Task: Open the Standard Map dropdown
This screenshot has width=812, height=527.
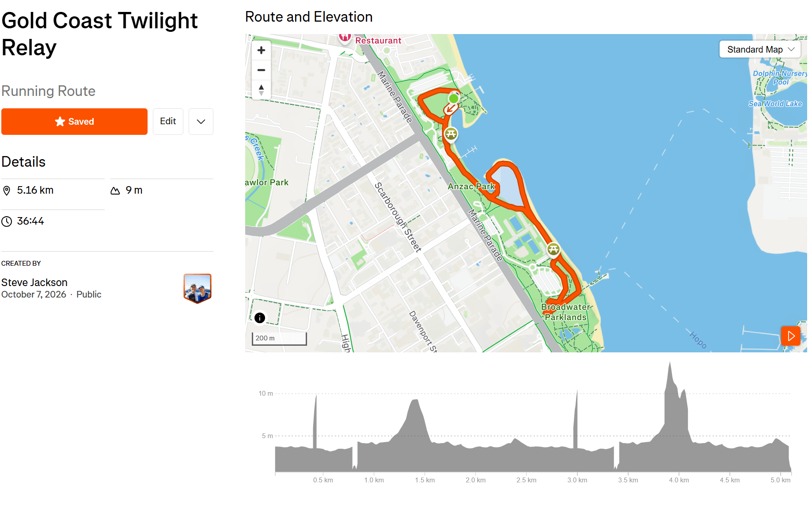Action: (760, 50)
